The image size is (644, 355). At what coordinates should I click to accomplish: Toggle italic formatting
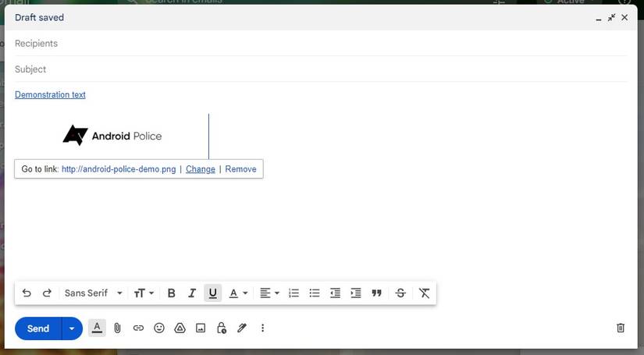[x=192, y=293]
